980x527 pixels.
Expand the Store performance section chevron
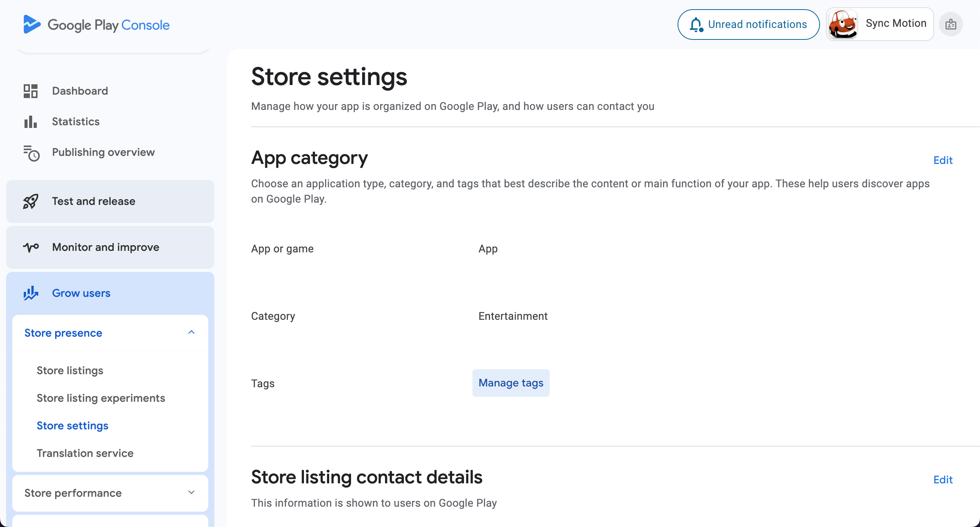click(191, 493)
